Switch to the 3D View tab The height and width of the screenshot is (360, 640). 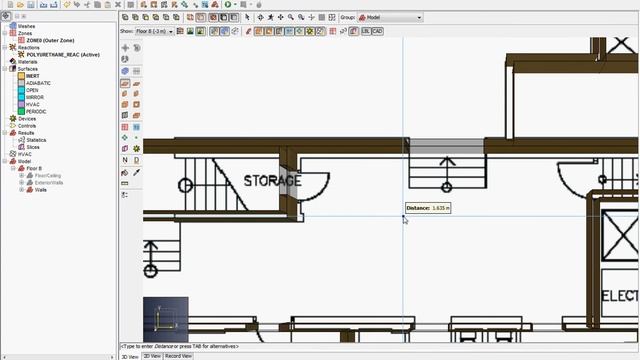(x=130, y=357)
